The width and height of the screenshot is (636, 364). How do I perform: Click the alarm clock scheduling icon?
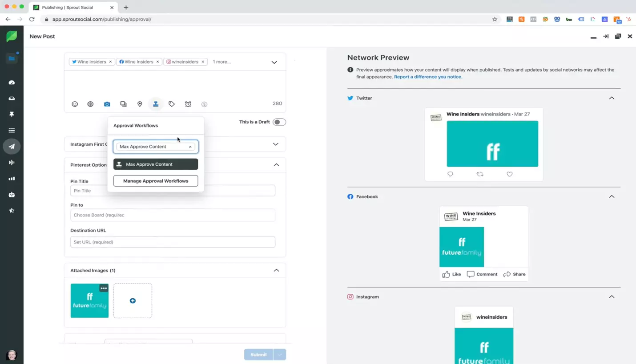point(188,104)
